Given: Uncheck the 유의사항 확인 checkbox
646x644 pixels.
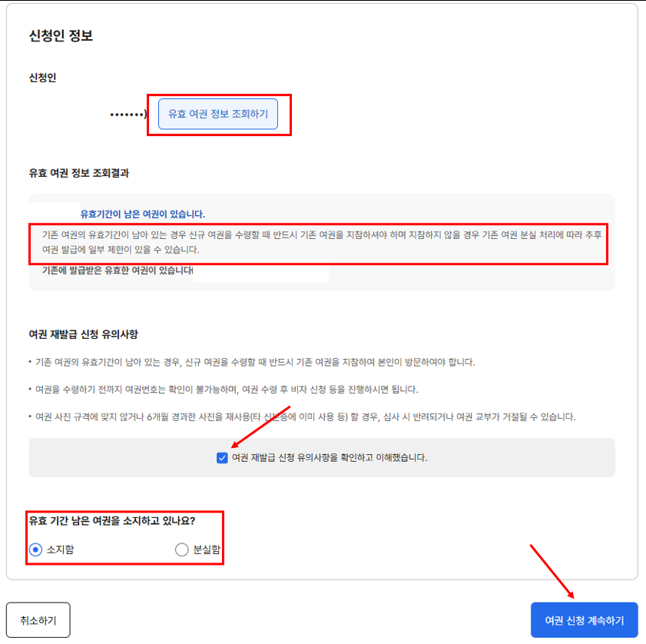Looking at the screenshot, I should click(222, 458).
